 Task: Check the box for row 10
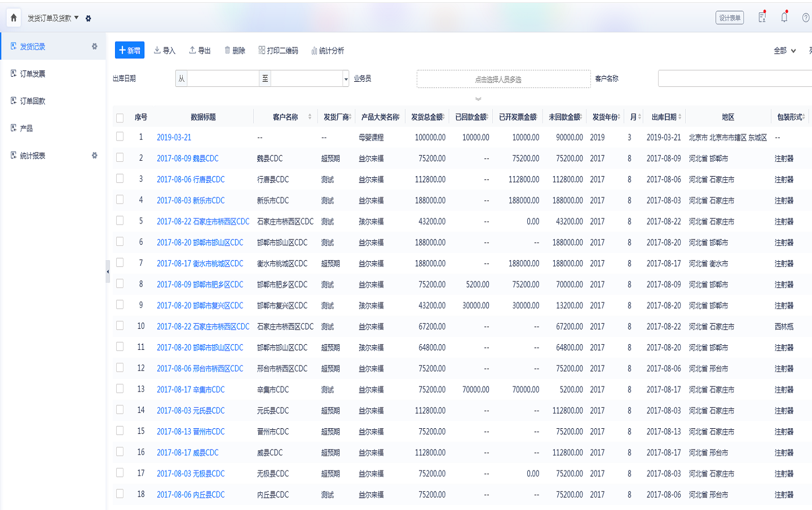(x=120, y=326)
